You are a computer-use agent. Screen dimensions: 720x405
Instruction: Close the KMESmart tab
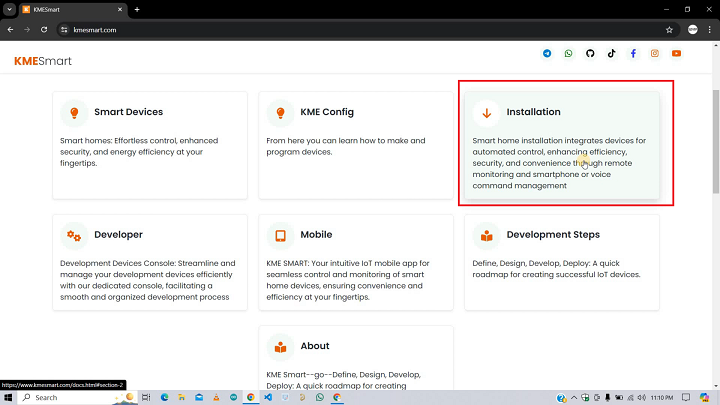120,10
